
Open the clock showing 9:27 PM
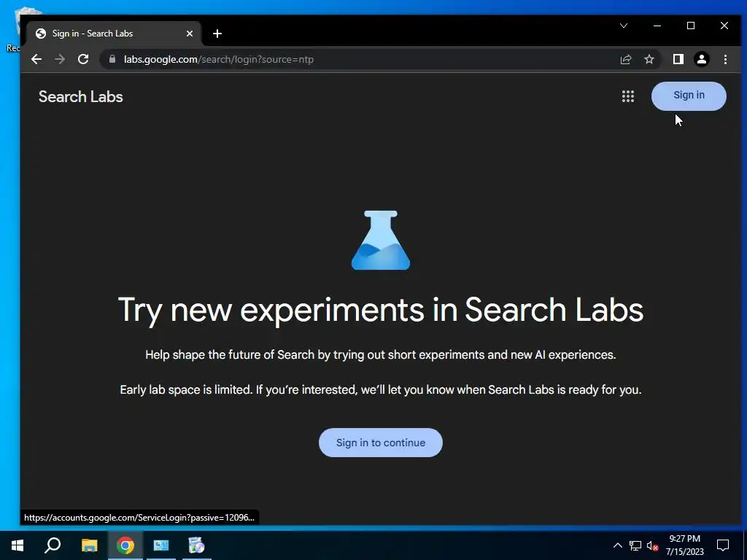684,545
